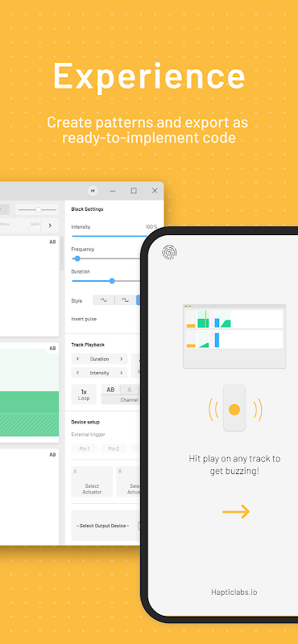This screenshot has width=298, height=644.
Task: Click the 'Hit play on any track' text
Action: [x=234, y=464]
